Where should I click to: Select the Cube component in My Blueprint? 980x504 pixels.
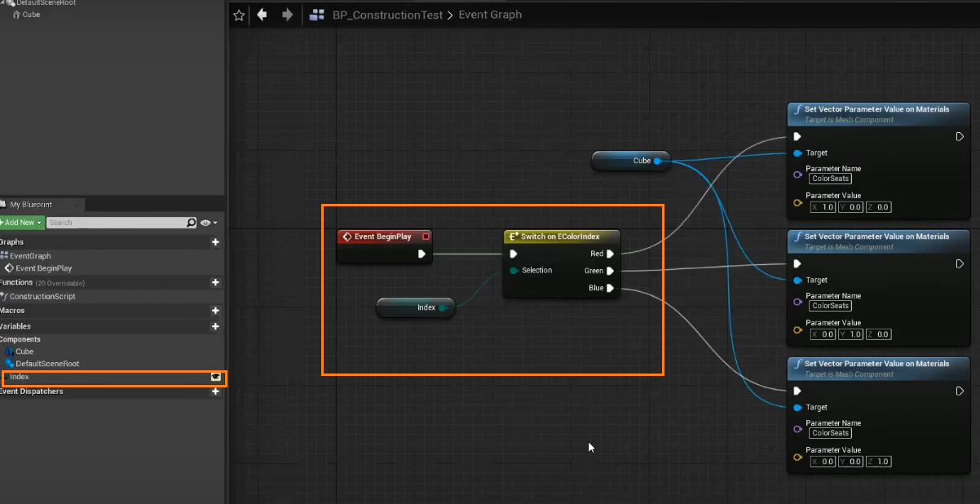coord(24,351)
